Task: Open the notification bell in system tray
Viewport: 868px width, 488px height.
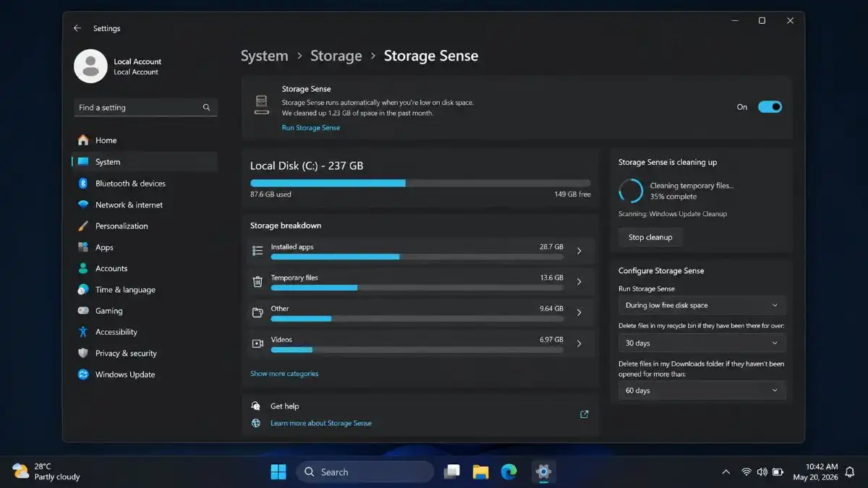Action: [850, 472]
